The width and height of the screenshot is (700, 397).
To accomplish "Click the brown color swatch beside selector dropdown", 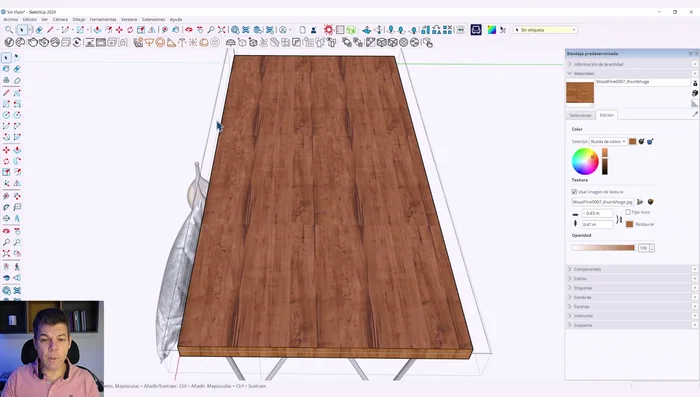I will coord(633,142).
